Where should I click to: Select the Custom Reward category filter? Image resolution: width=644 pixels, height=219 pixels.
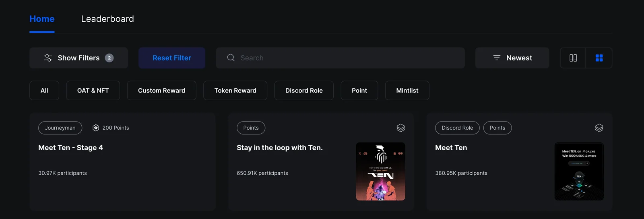(161, 91)
